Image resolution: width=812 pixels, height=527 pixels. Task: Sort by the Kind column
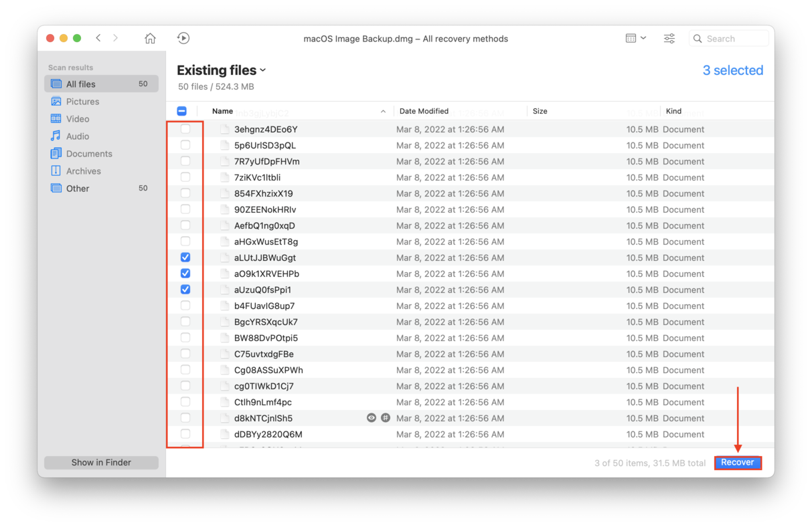(x=673, y=111)
